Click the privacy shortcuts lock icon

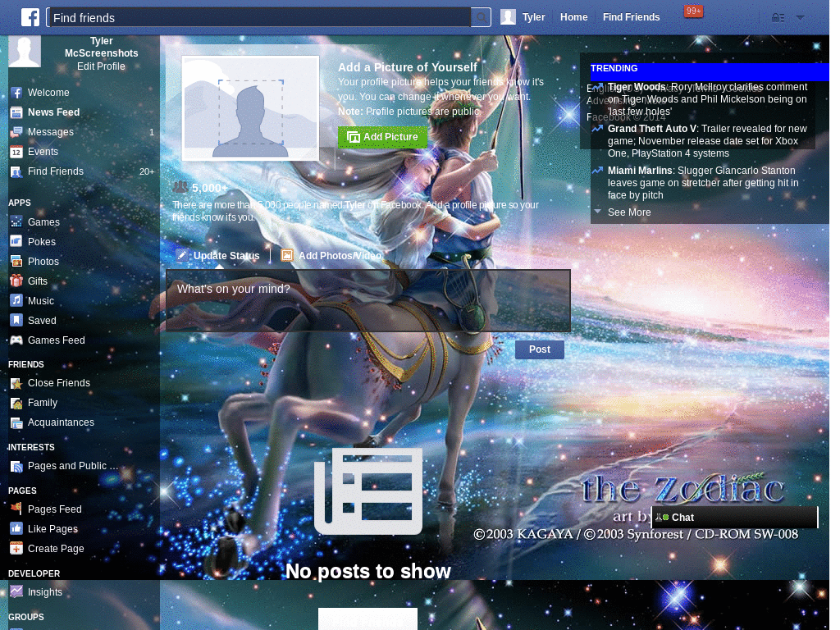(778, 18)
